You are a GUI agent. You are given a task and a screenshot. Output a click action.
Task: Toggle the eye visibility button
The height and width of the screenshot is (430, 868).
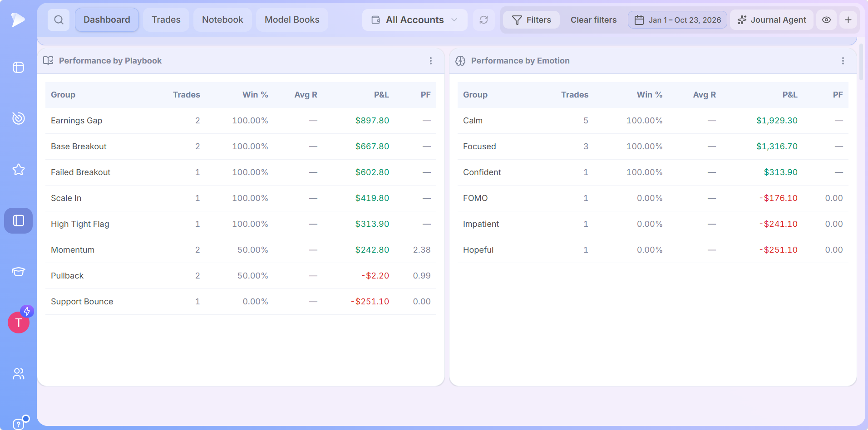tap(826, 20)
